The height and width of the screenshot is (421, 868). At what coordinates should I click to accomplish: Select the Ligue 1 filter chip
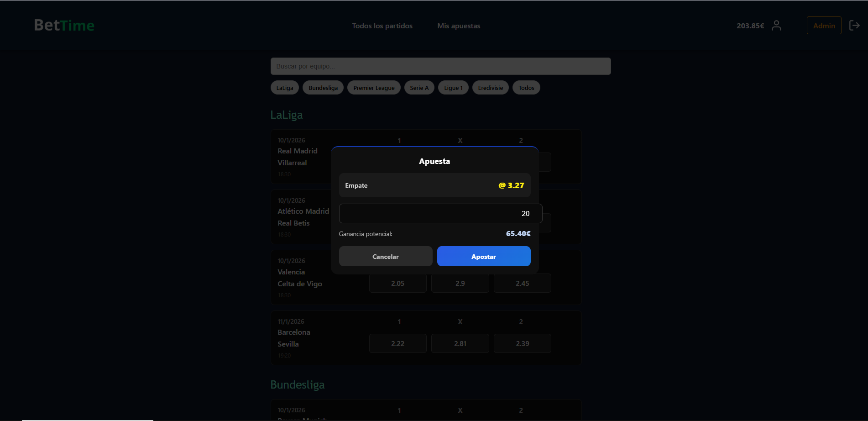tap(453, 88)
